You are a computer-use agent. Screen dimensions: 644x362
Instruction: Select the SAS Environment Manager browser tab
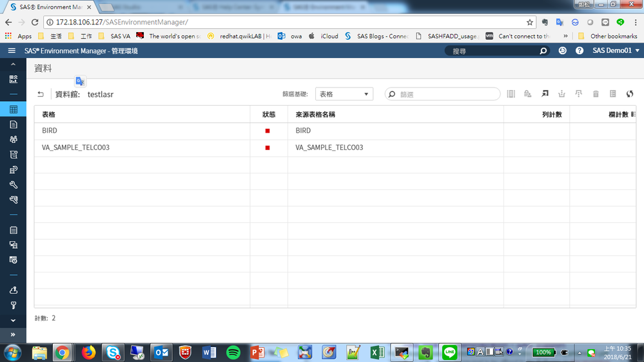[51, 7]
